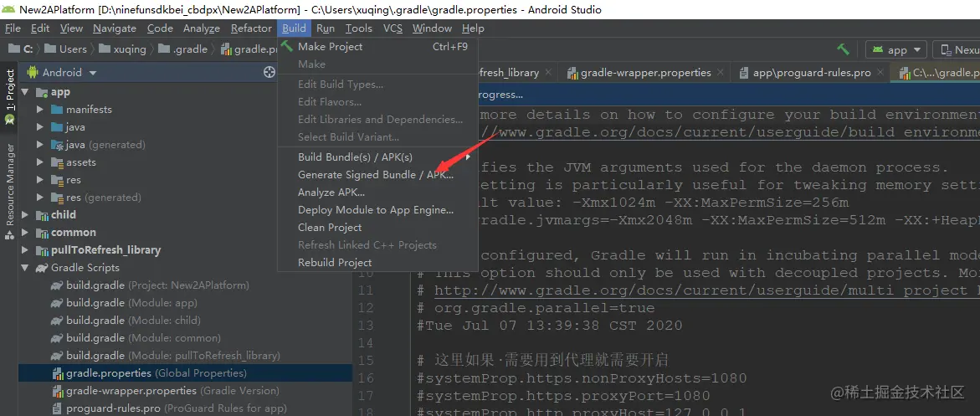Open the Tools menu
This screenshot has height=416, width=980.
(359, 28)
